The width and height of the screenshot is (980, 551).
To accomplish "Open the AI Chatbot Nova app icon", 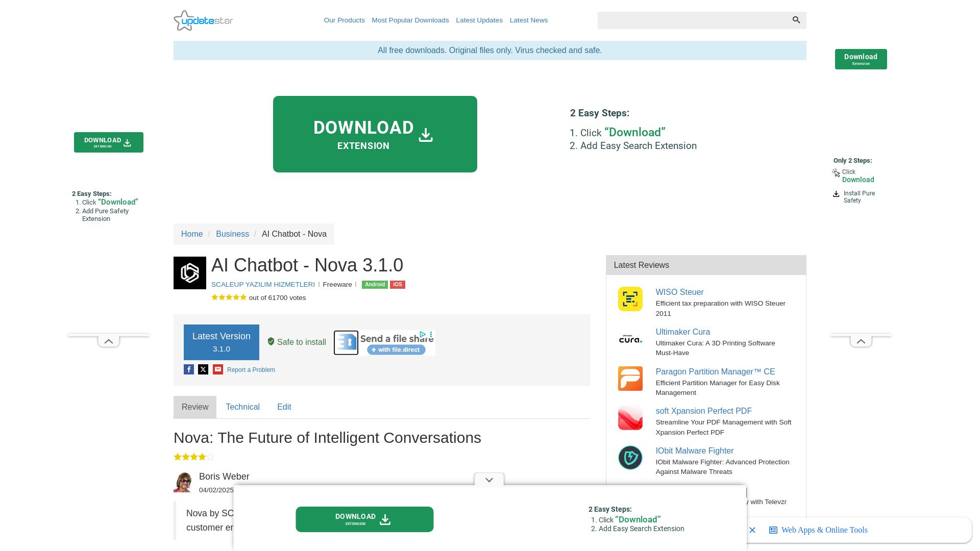I will point(190,273).
